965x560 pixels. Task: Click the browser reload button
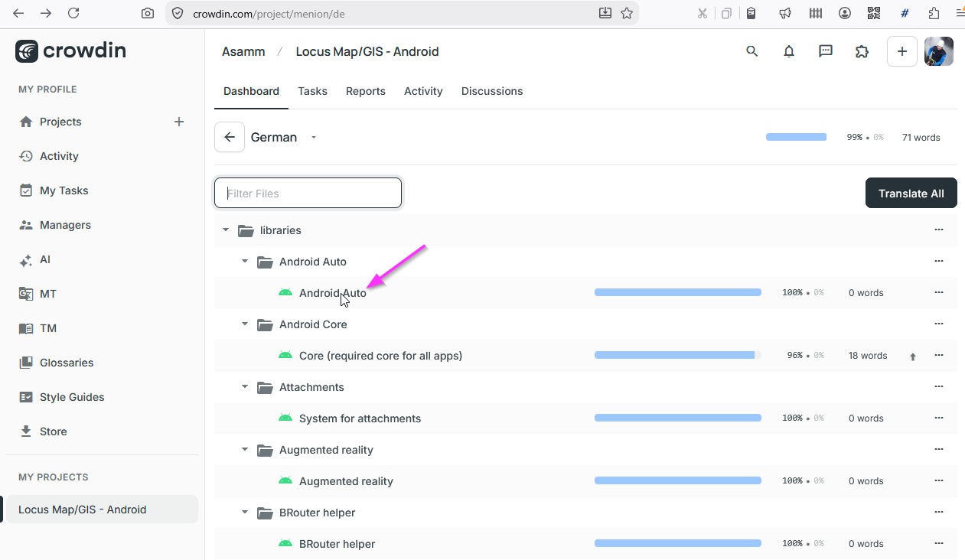(73, 13)
